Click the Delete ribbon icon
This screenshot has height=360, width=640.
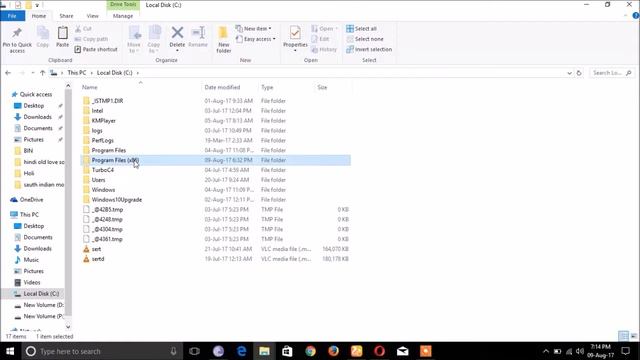(177, 33)
